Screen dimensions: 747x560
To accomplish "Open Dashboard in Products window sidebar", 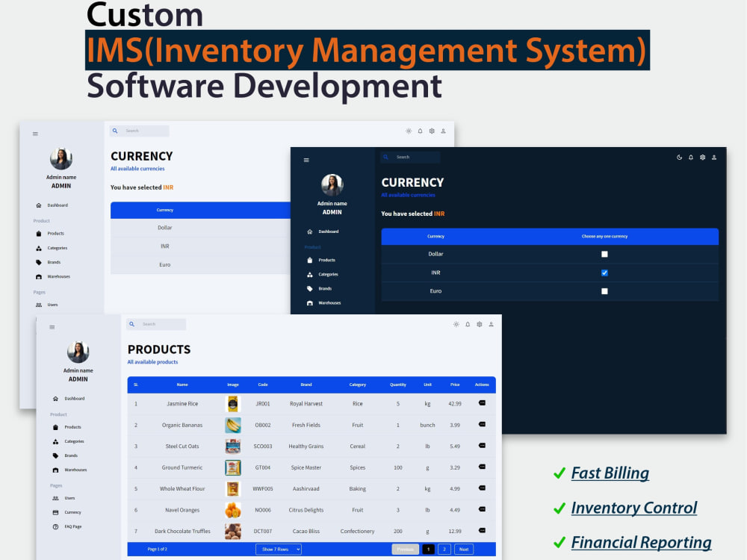I will point(69,399).
